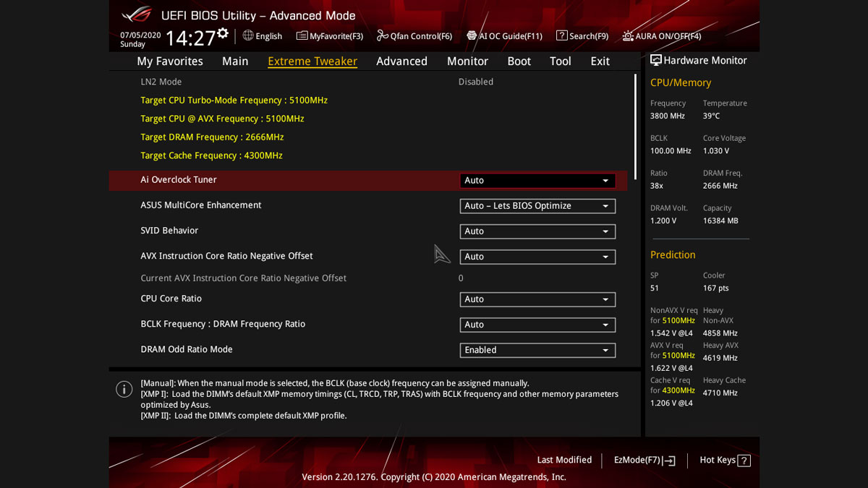
Task: Click the CPU/Memory section heading
Action: pos(681,82)
